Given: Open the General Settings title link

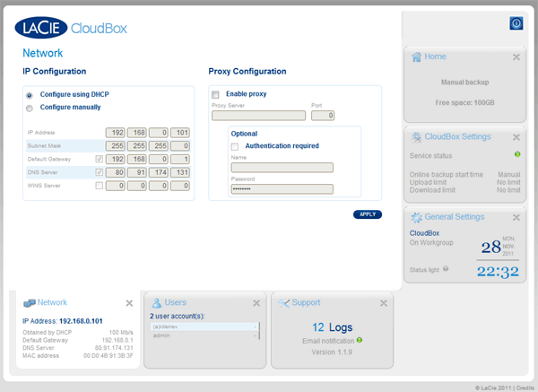Looking at the screenshot, I should 455,217.
